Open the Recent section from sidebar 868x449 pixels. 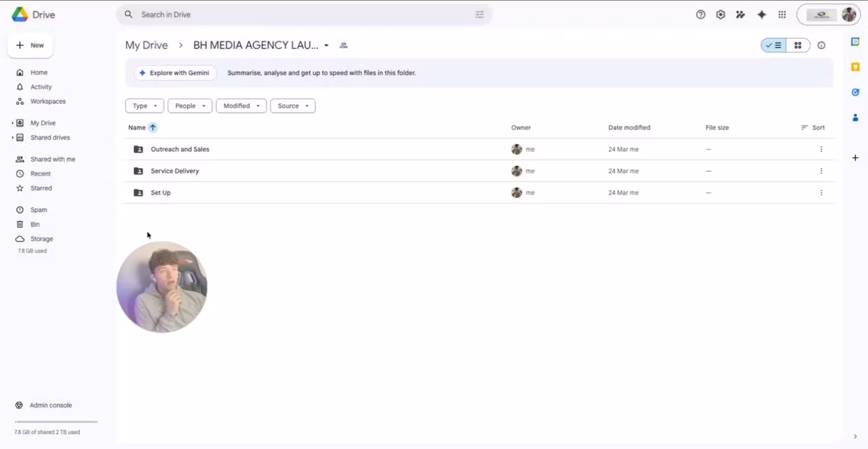(40, 173)
